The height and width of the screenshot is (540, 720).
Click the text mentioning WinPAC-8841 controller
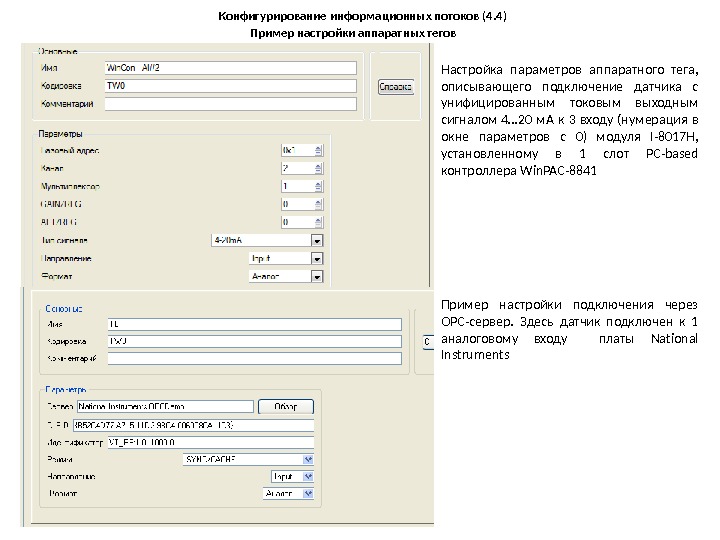(569, 120)
